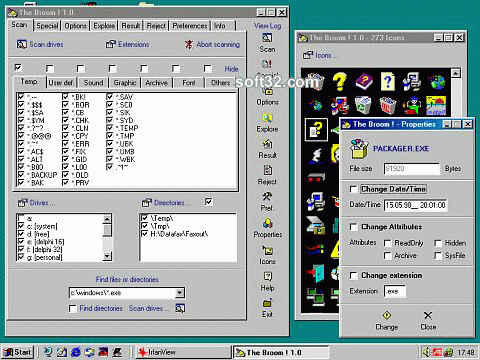Open Pref. hammer icon in sidebar
The image size is (480, 360).
267,197
